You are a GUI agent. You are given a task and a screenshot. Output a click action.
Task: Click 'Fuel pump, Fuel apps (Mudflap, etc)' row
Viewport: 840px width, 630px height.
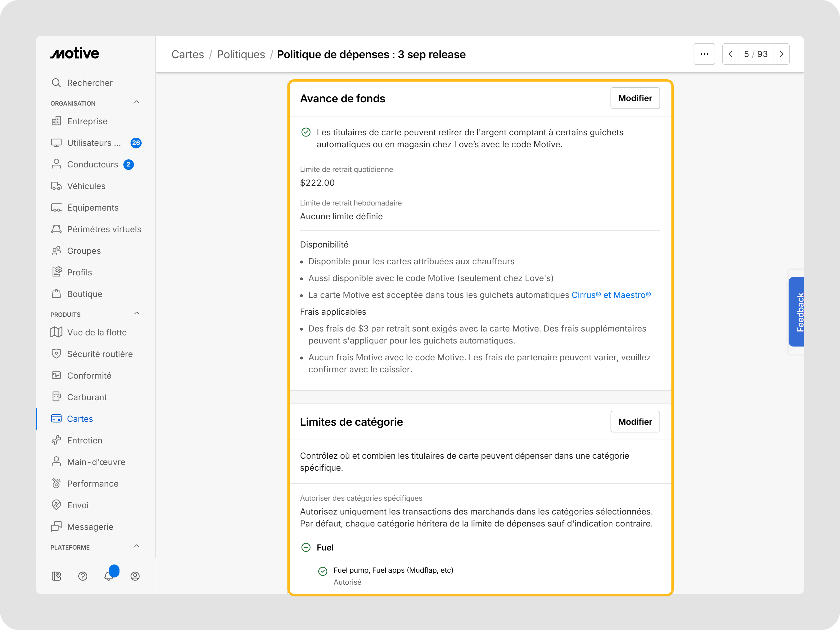(393, 570)
